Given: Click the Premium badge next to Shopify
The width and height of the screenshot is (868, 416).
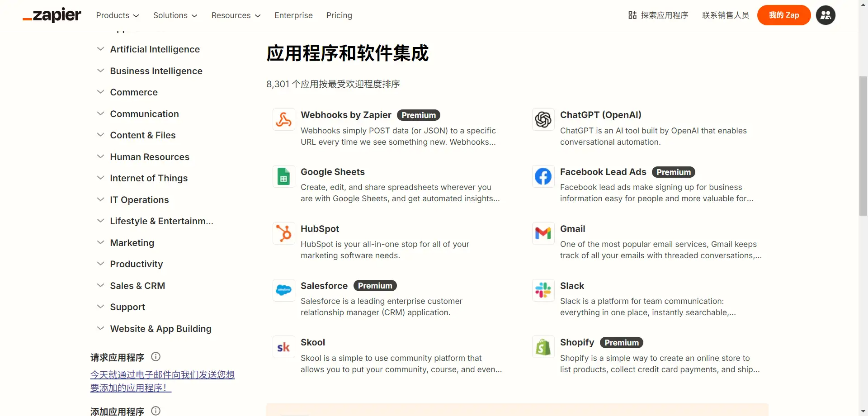Looking at the screenshot, I should [622, 343].
